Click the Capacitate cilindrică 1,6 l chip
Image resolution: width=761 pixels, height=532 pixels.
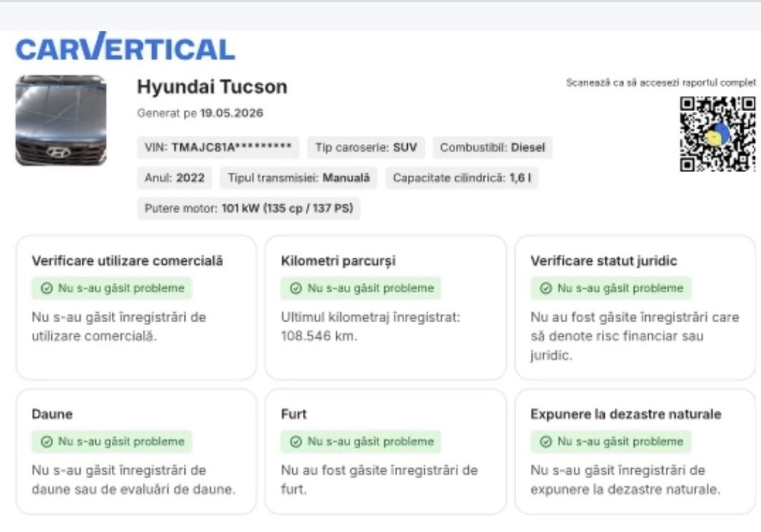462,177
